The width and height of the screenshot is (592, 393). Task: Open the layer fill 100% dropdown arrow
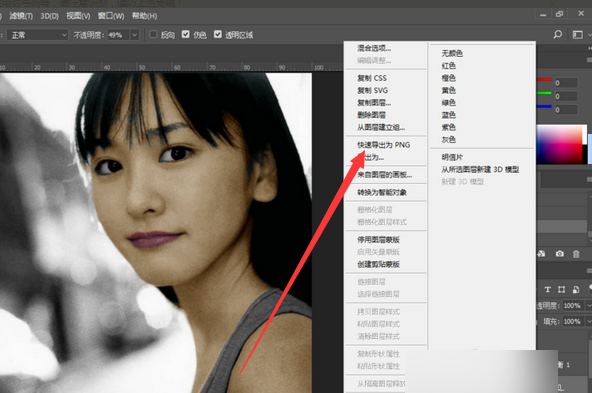[588, 321]
